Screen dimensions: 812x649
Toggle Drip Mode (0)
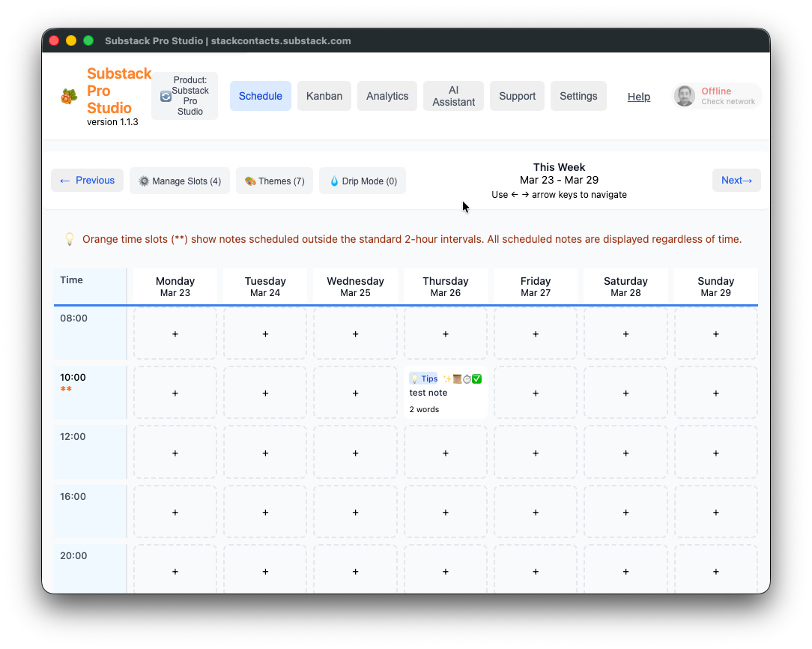pyautogui.click(x=363, y=181)
